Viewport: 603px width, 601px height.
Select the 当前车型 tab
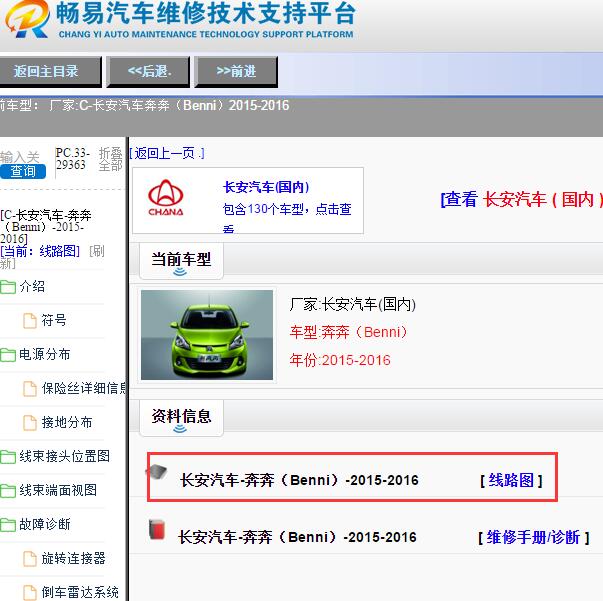coord(181,261)
